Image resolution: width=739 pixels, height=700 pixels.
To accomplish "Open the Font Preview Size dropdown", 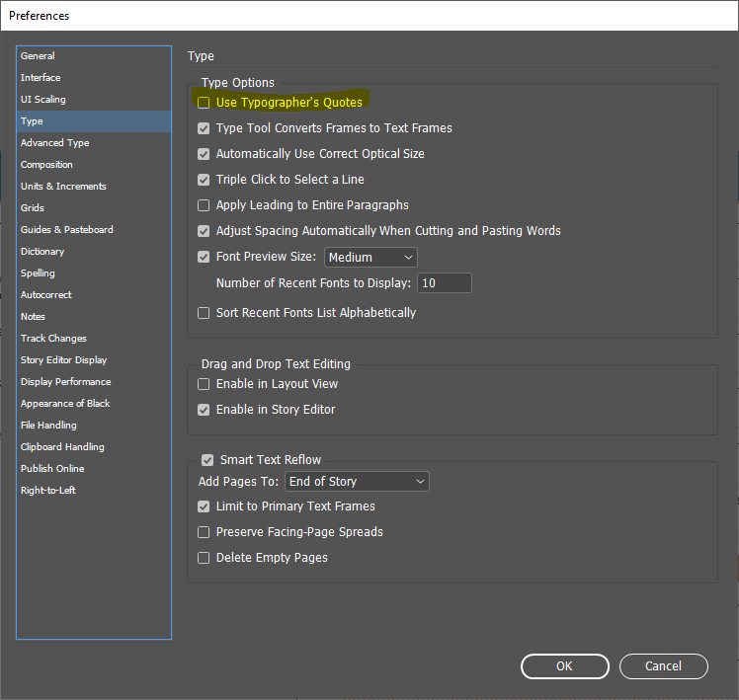I will tap(371, 258).
